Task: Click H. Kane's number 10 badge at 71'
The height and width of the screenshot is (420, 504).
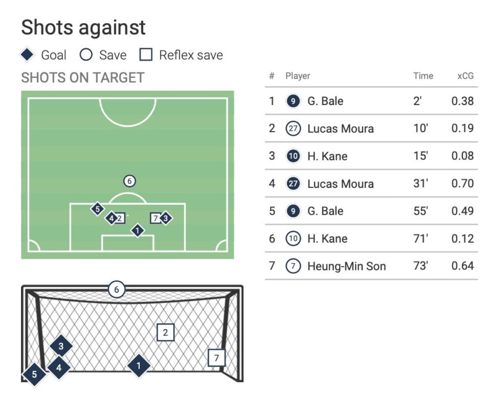Action: [293, 239]
